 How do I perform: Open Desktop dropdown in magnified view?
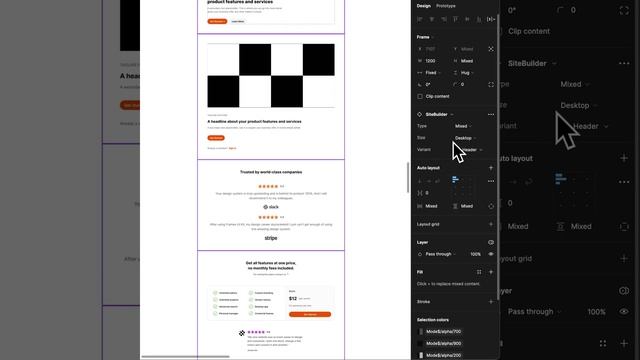[579, 105]
